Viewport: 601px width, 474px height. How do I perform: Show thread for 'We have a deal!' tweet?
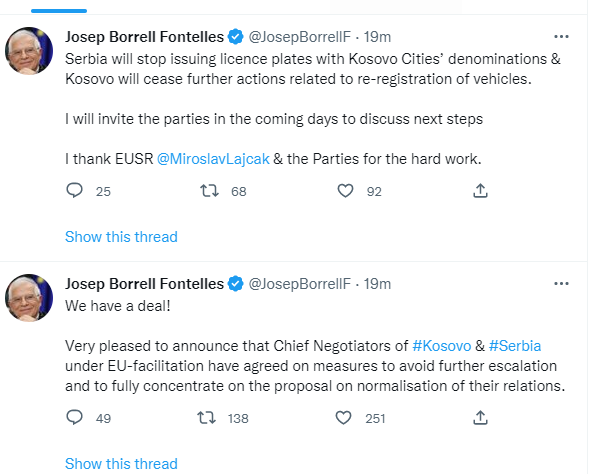tap(121, 464)
